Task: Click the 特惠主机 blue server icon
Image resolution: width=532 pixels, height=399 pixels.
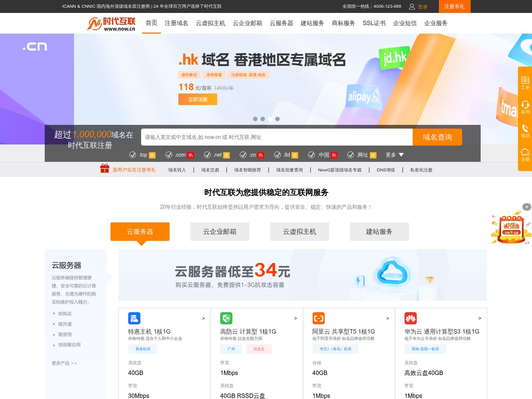Action: pos(134,318)
